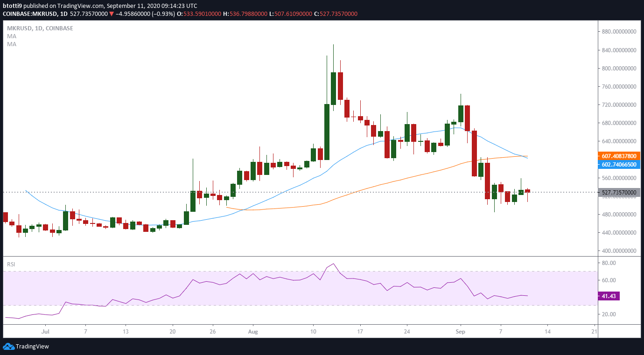The height and width of the screenshot is (355, 644).
Task: Click the TradingView brand text
Action: tap(32, 347)
